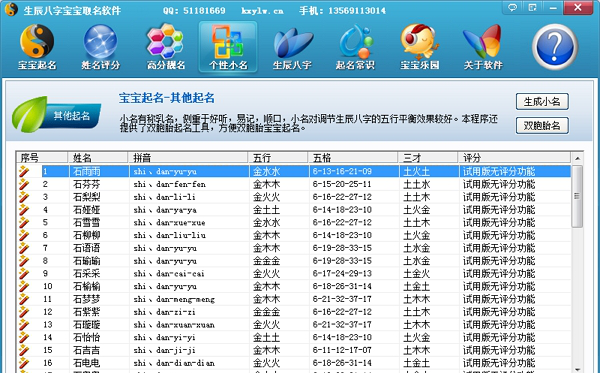The image size is (600, 387).
Task: Open the 关于软件 butterfly icon
Action: [x=483, y=47]
